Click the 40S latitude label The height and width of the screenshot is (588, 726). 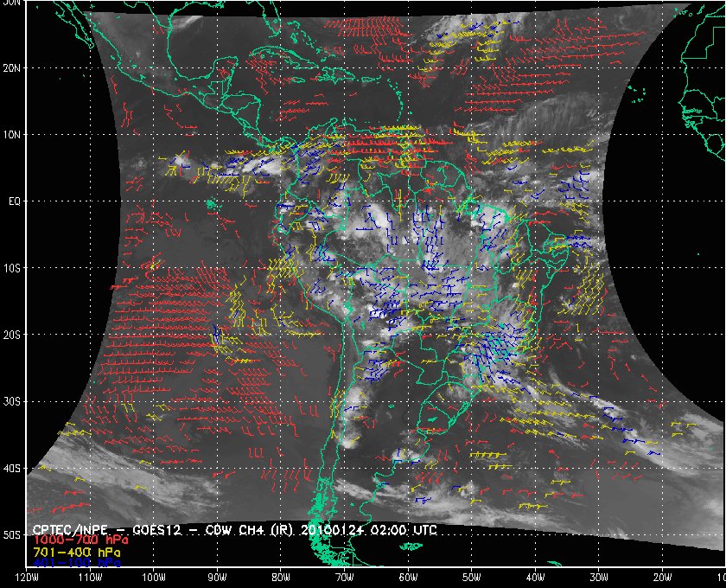[11, 468]
